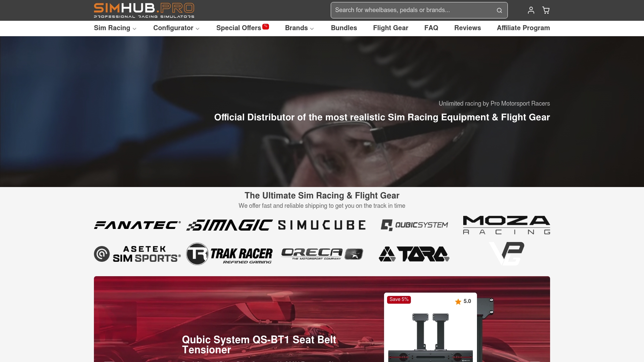This screenshot has height=362, width=644.
Task: Expand the Sim Racing menu
Action: pyautogui.click(x=115, y=28)
